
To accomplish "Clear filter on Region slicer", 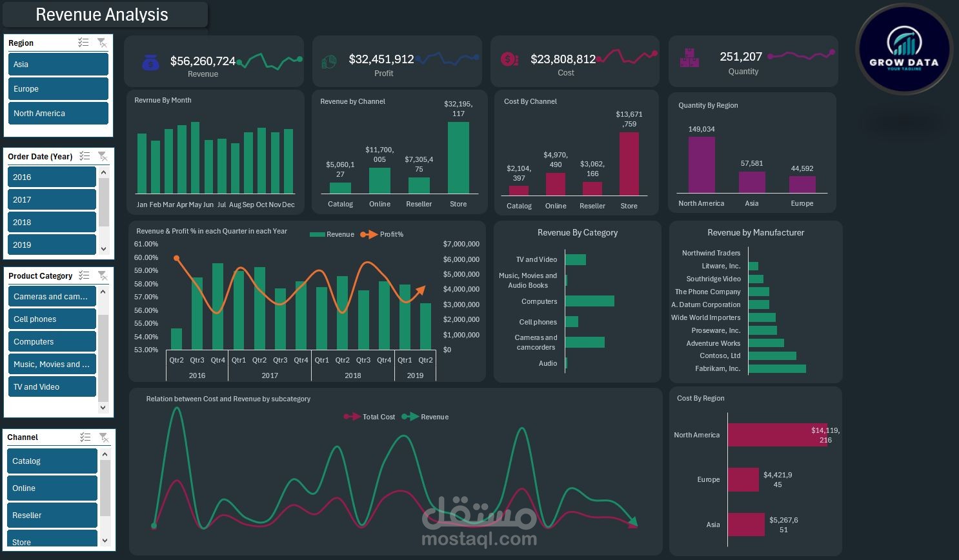I will (102, 43).
